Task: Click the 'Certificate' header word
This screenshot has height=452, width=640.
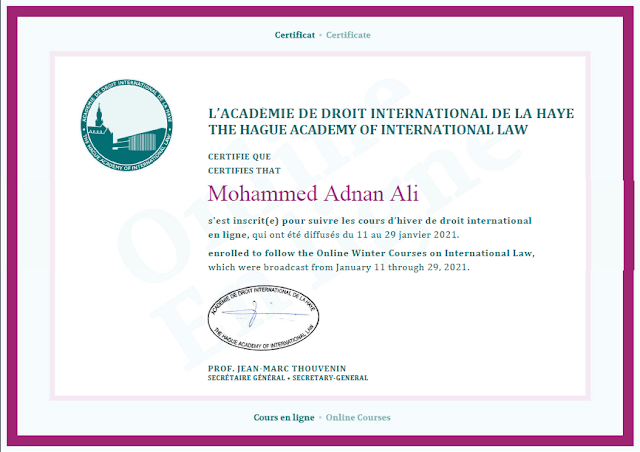Action: tap(348, 35)
